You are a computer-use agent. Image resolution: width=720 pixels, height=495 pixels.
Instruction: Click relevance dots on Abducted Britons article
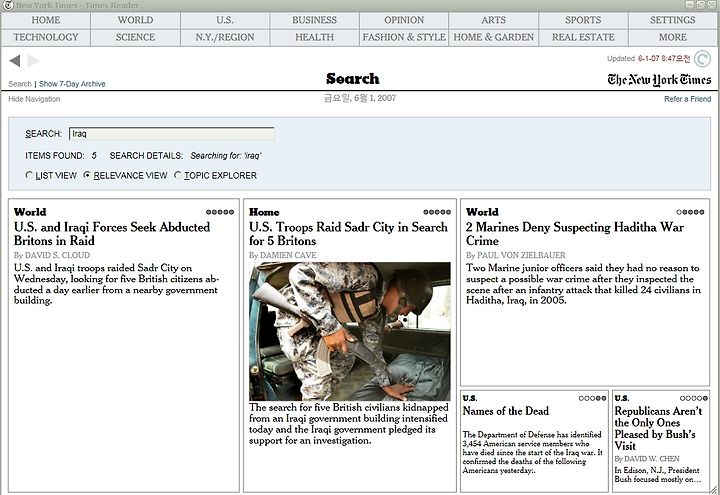(220, 212)
